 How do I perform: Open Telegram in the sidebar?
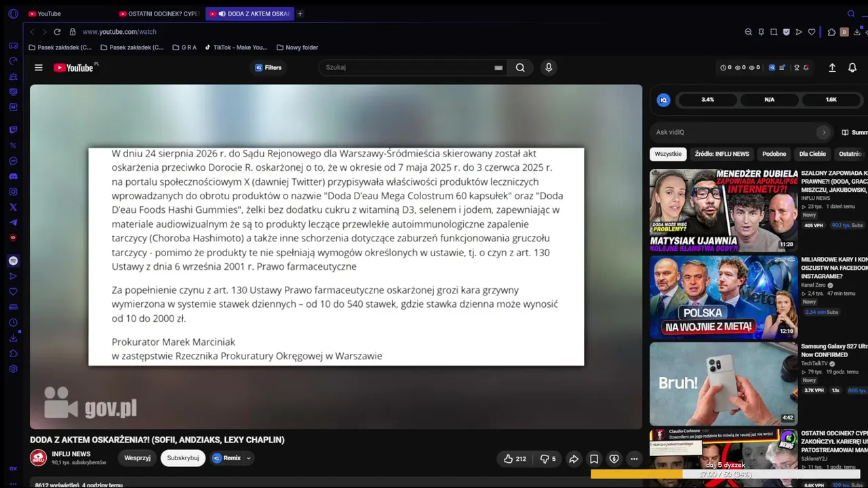13,222
